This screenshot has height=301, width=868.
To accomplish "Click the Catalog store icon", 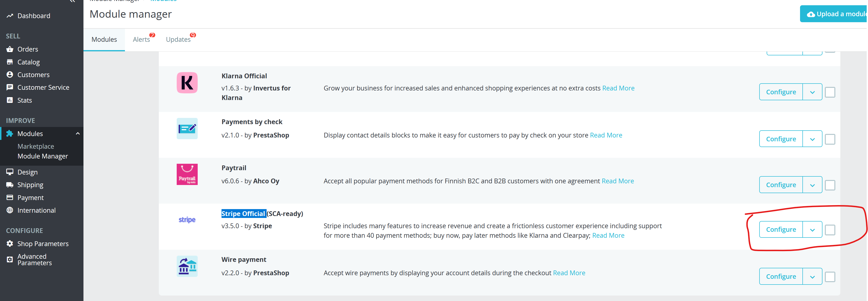I will coord(10,62).
